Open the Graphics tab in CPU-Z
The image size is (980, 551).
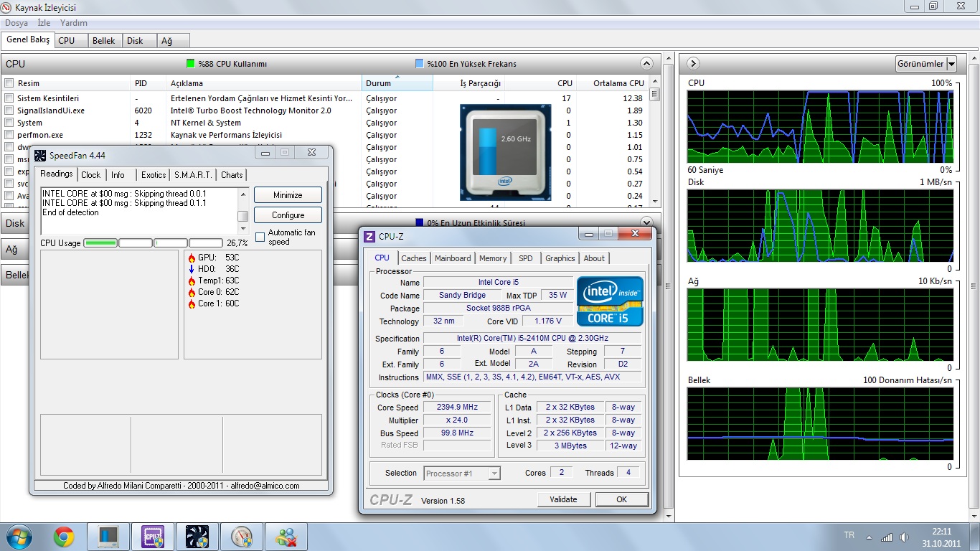[560, 258]
